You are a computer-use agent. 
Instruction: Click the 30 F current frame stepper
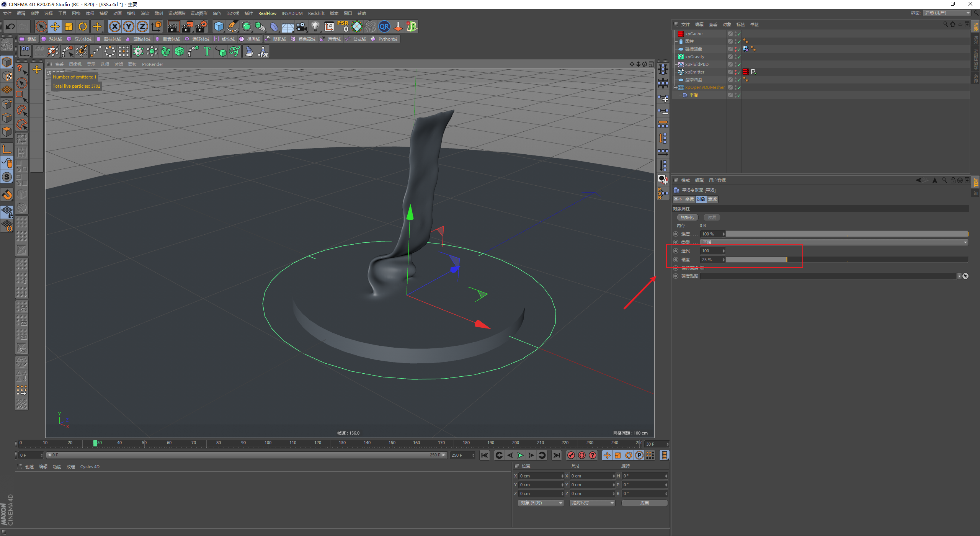pyautogui.click(x=668, y=444)
